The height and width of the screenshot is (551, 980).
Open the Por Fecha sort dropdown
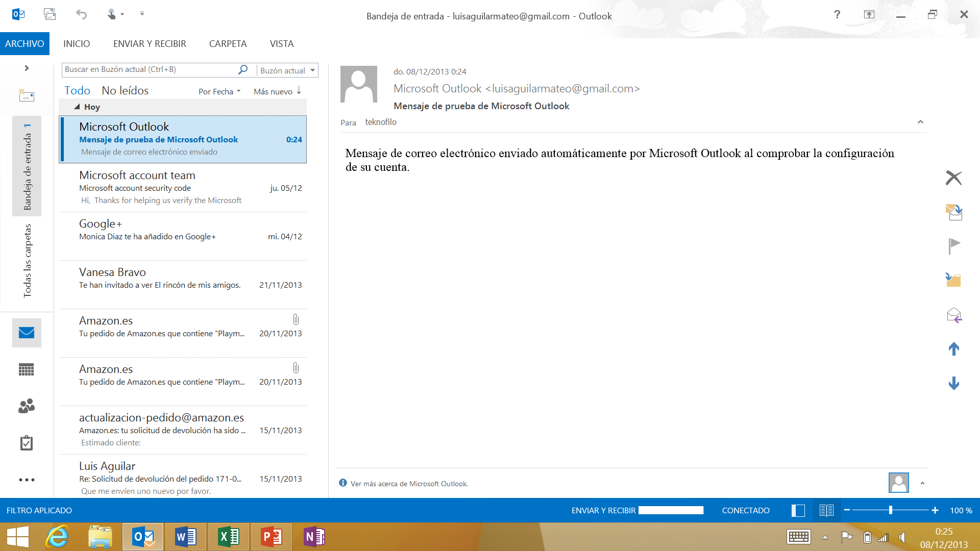(x=219, y=92)
